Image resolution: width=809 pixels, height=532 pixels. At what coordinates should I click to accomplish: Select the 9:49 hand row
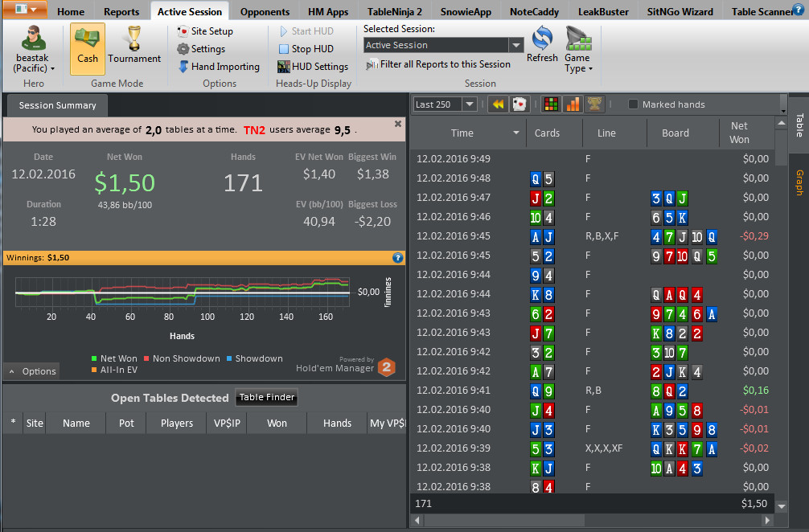click(593, 159)
